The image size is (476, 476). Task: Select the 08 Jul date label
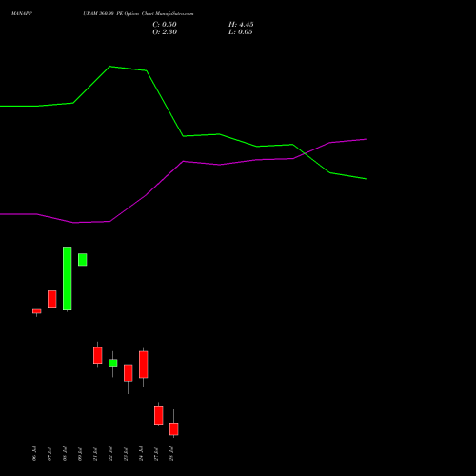[x=65, y=453]
